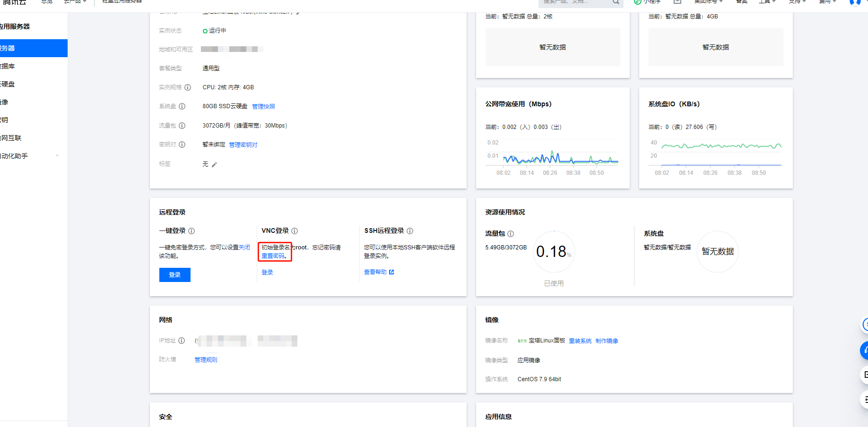Screen dimensions: 868x427
Task: Click info icon next to 实例规格
Action: click(188, 87)
